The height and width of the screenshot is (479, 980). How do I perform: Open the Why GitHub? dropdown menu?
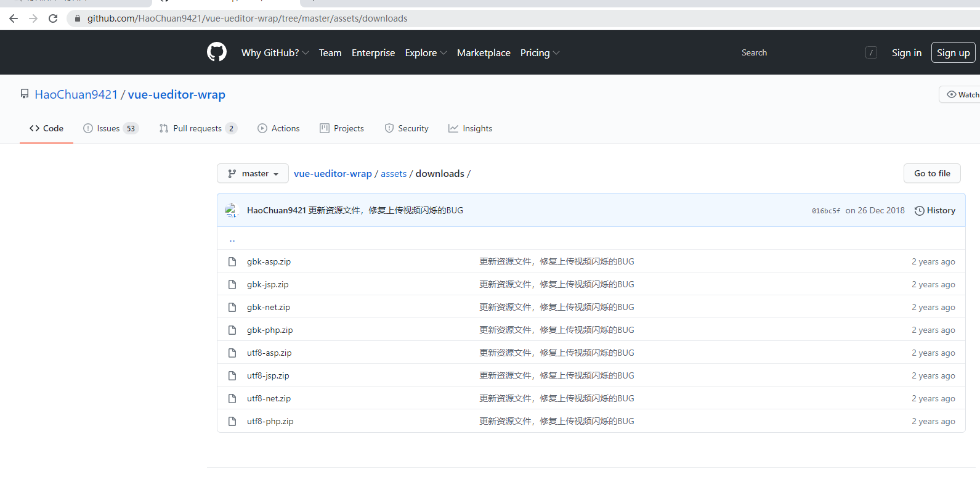coord(275,53)
